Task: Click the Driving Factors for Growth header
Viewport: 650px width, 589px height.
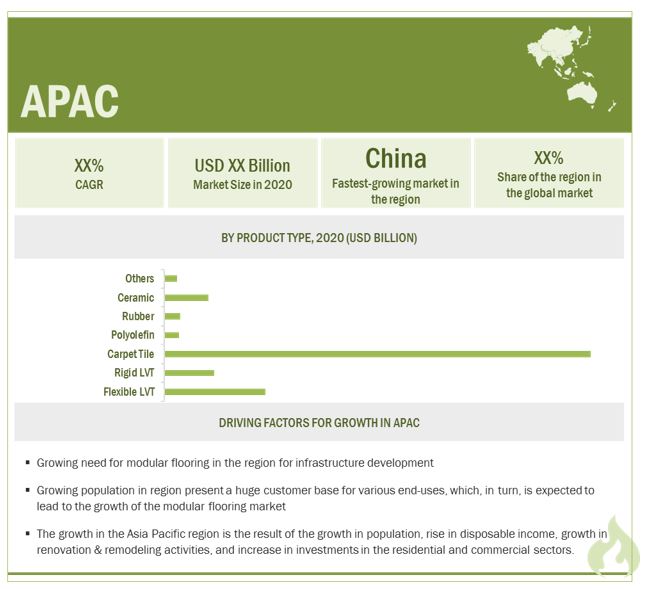Action: point(319,422)
